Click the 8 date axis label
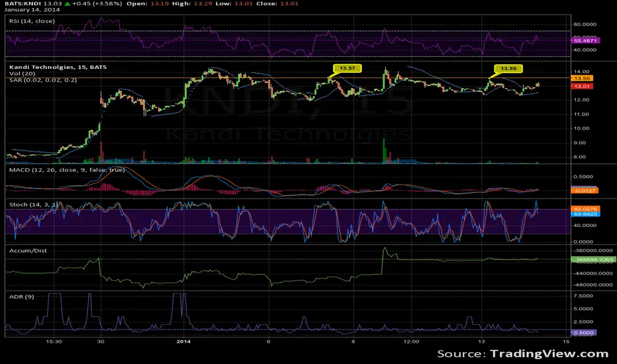617x364 pixels. click(353, 341)
